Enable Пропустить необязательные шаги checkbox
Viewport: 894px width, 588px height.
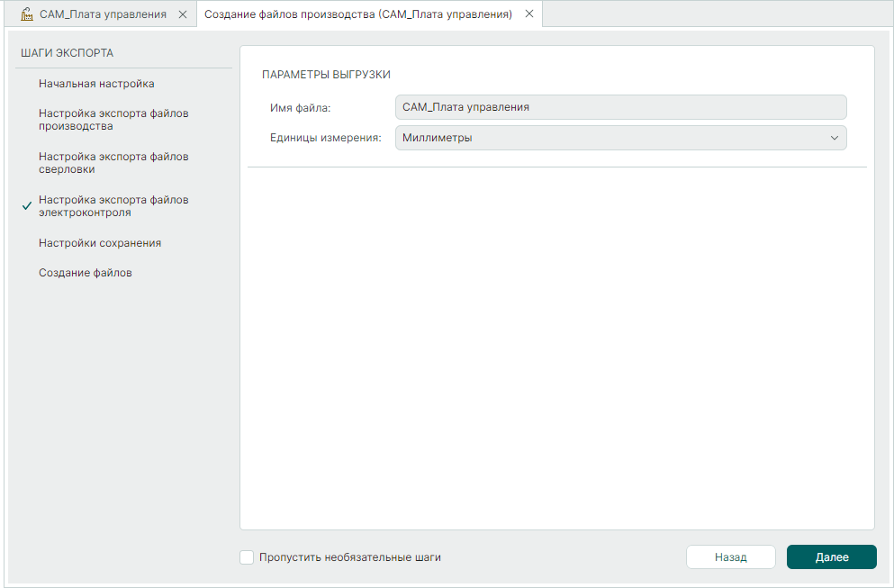coord(247,557)
